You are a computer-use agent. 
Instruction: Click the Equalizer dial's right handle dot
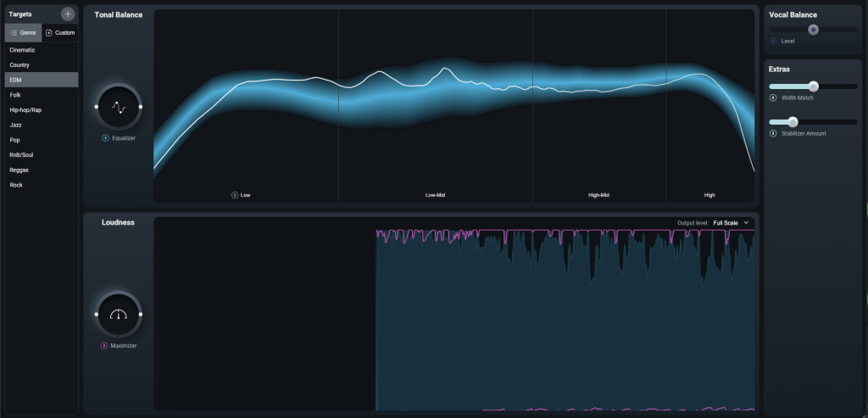pyautogui.click(x=140, y=107)
